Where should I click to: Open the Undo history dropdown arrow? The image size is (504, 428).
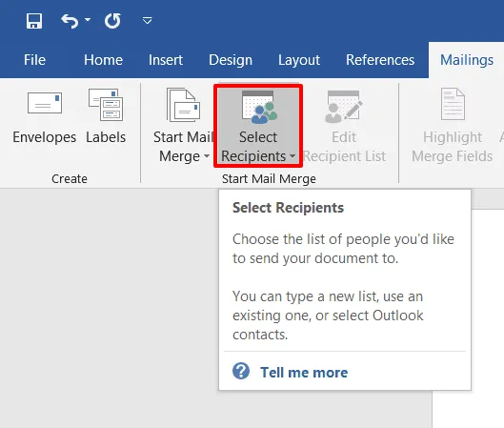[x=88, y=20]
